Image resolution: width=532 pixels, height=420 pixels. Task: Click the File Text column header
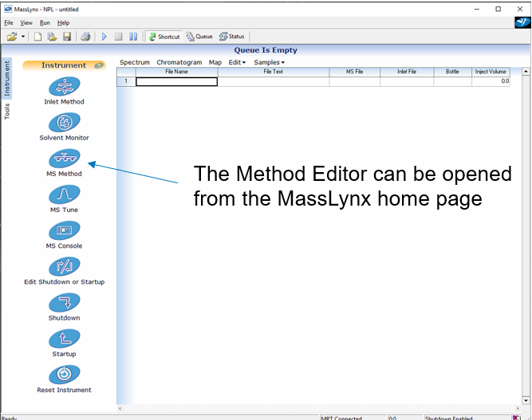(x=274, y=72)
